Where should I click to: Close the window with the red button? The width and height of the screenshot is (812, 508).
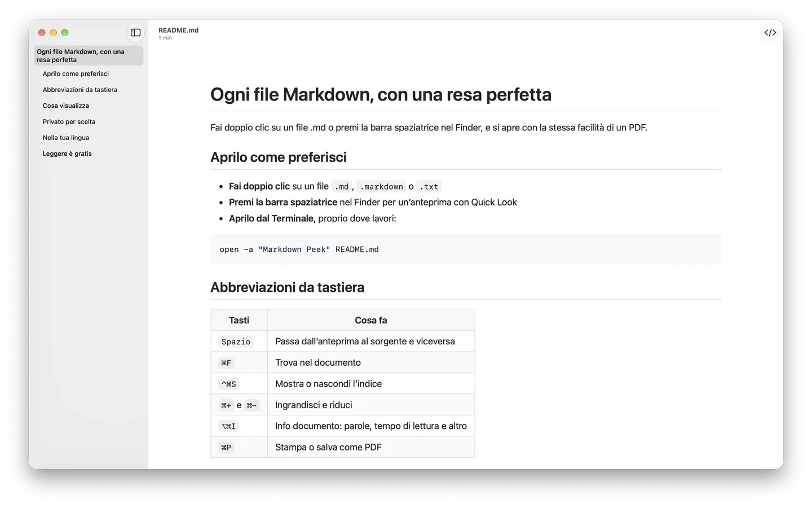(x=42, y=33)
